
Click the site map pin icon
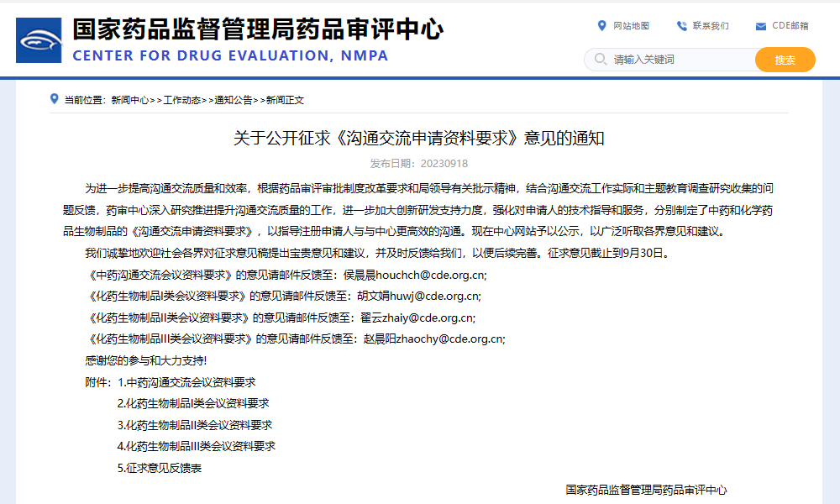pyautogui.click(x=601, y=26)
